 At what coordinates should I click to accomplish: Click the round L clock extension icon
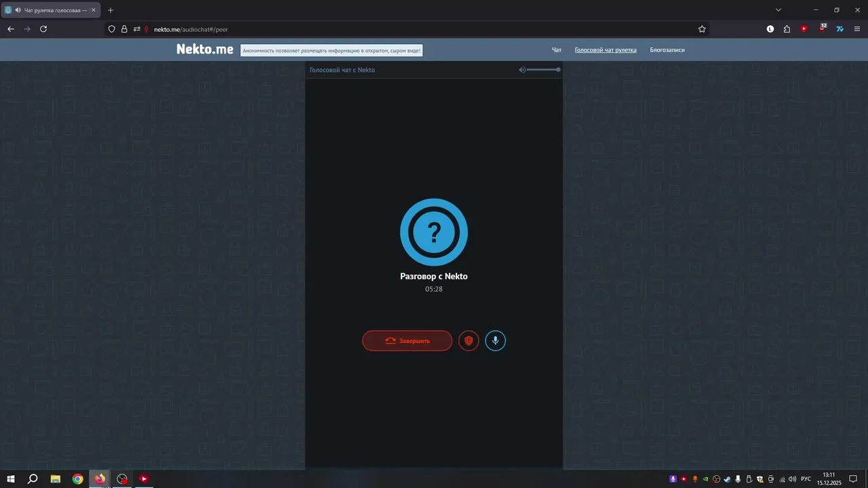coord(770,29)
